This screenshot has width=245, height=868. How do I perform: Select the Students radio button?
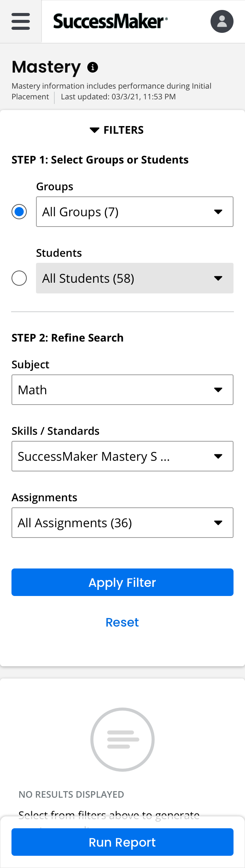tap(19, 278)
